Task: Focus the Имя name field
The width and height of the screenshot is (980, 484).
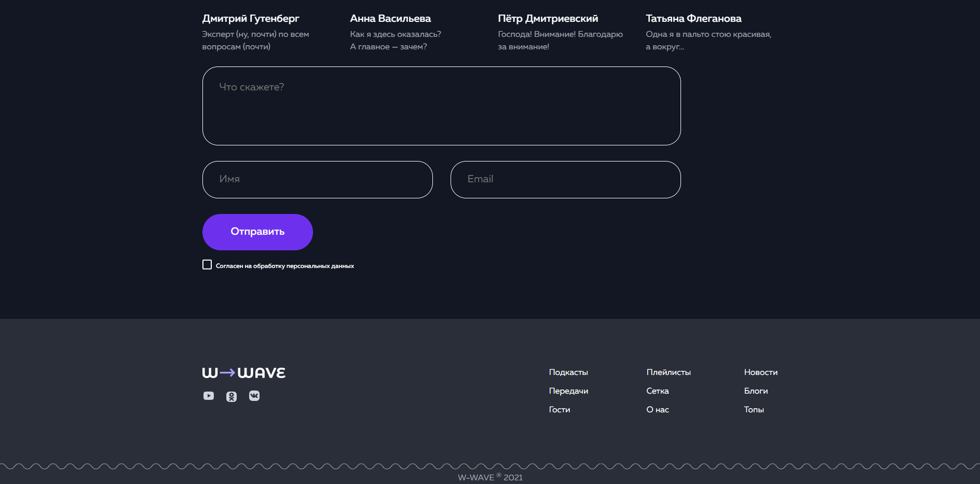Action: pyautogui.click(x=317, y=180)
